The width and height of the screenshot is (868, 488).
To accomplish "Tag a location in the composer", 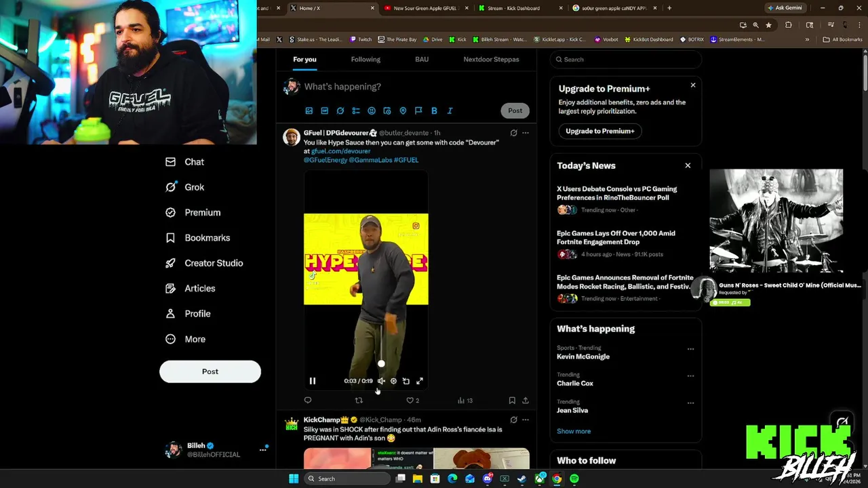I will tap(403, 110).
